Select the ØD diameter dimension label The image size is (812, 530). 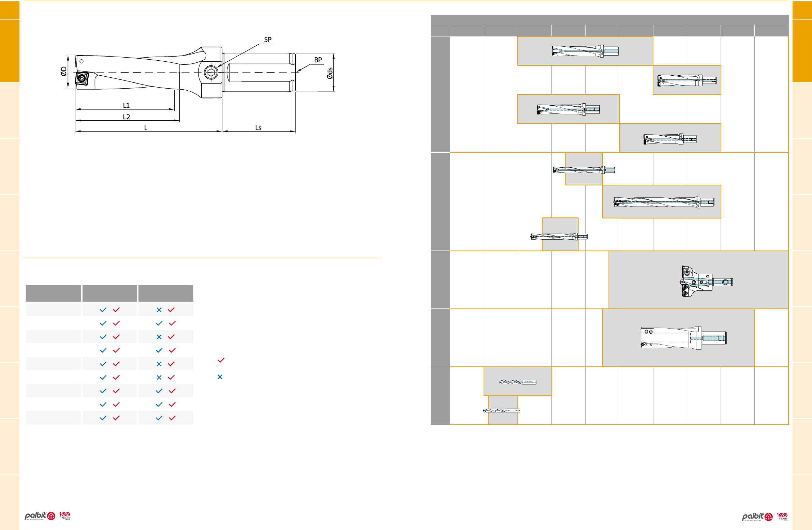pos(64,71)
